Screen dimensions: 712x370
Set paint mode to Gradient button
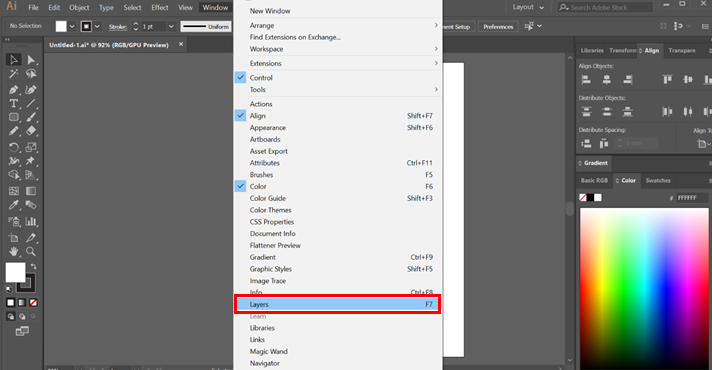pos(22,302)
